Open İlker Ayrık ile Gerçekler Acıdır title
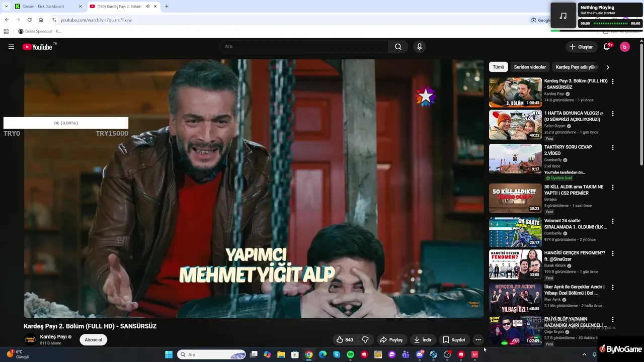 click(575, 290)
